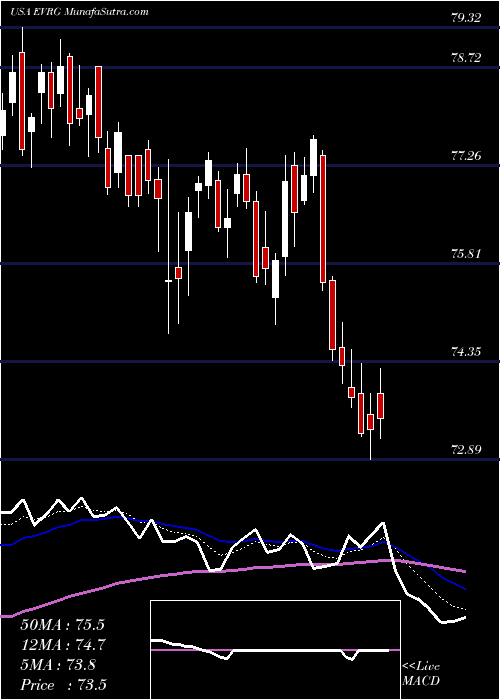Click the USA EVRG MunafaSutra.com title text

(79, 12)
